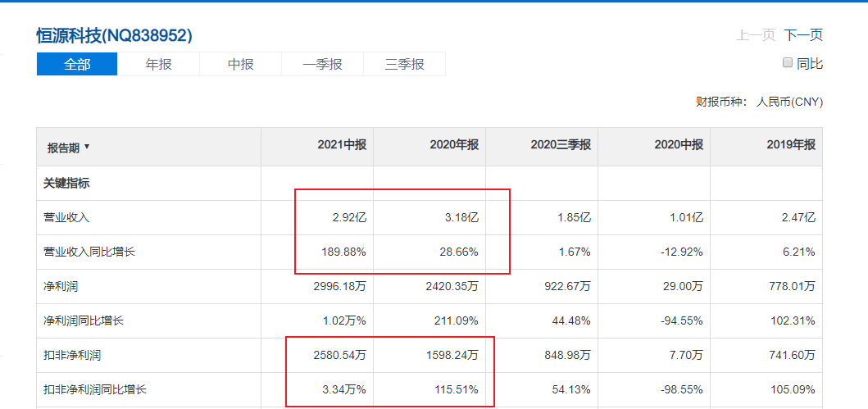Show the 一季报 tab
The image size is (868, 409).
[322, 64]
